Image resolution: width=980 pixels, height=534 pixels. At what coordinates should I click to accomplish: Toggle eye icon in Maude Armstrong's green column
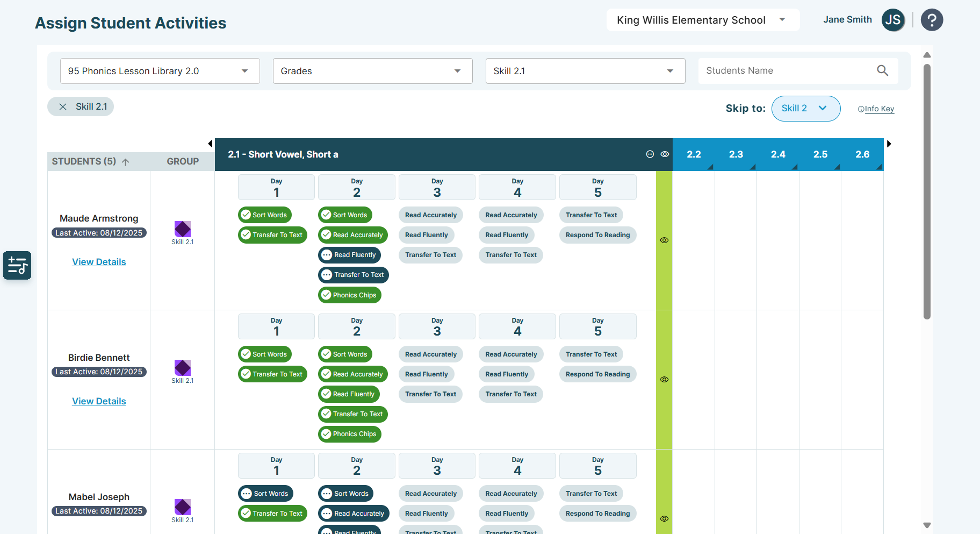tap(664, 240)
